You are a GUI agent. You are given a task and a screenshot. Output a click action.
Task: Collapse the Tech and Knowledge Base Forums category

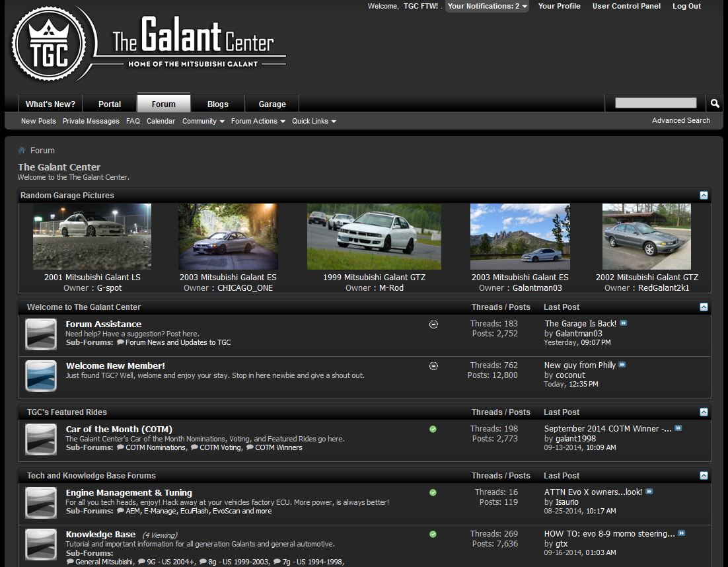coord(704,476)
